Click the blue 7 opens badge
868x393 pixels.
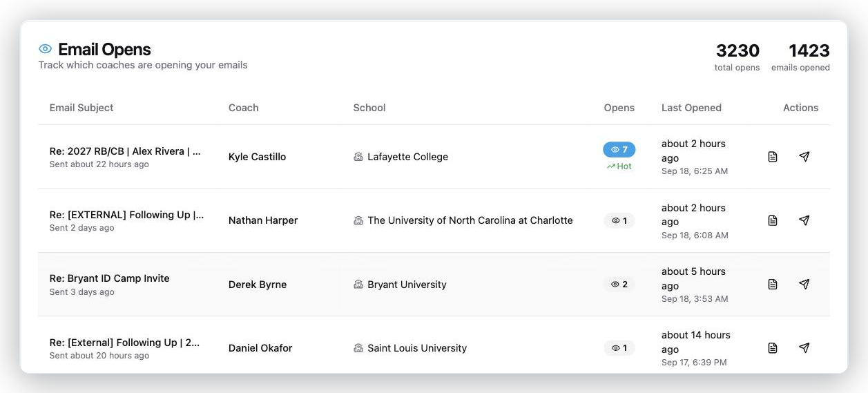pyautogui.click(x=619, y=149)
